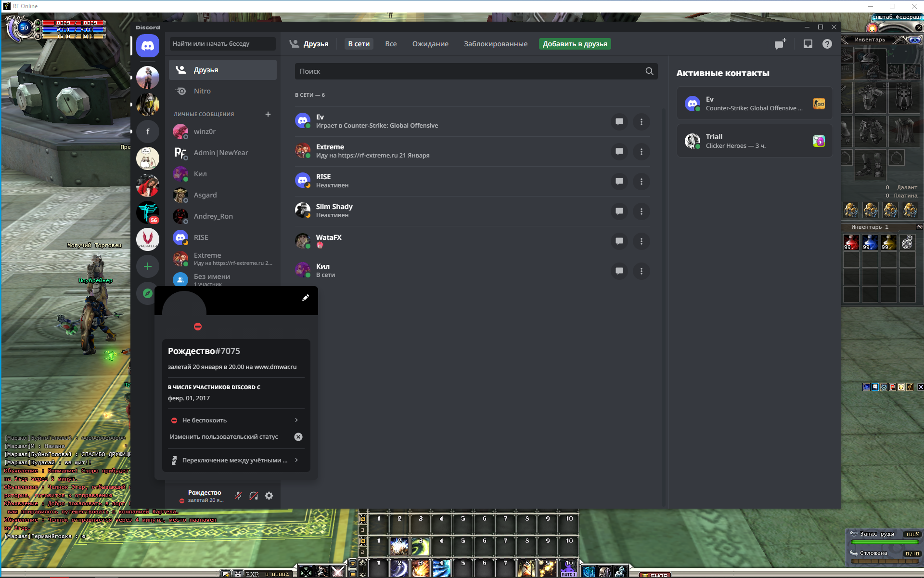
Task: Create a DM with the plus icon
Action: 268,114
